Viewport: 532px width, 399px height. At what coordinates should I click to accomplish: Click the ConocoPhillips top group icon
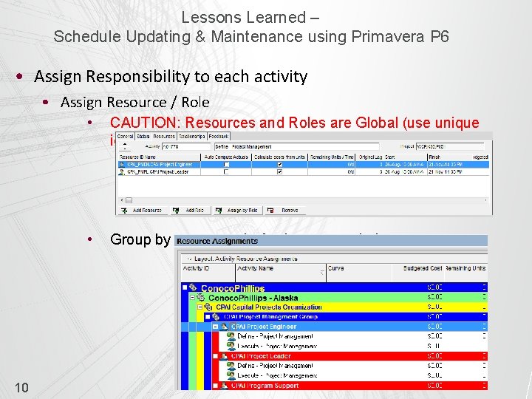click(193, 287)
